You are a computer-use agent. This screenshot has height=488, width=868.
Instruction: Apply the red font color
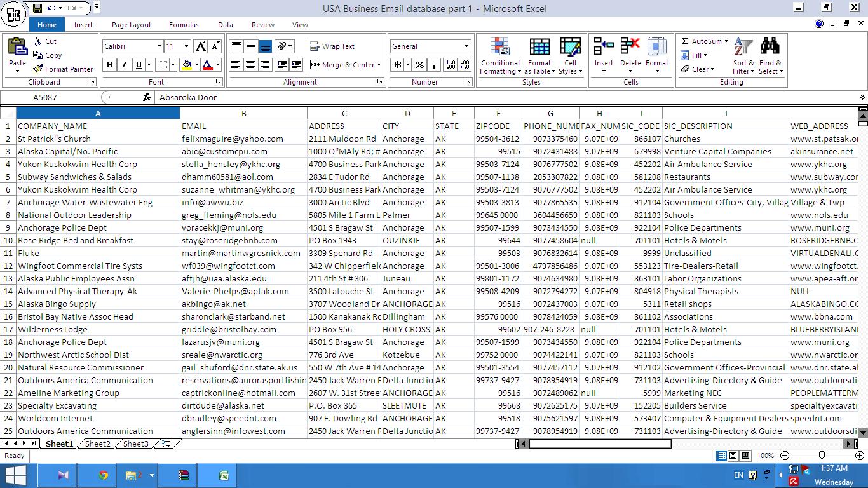point(207,65)
